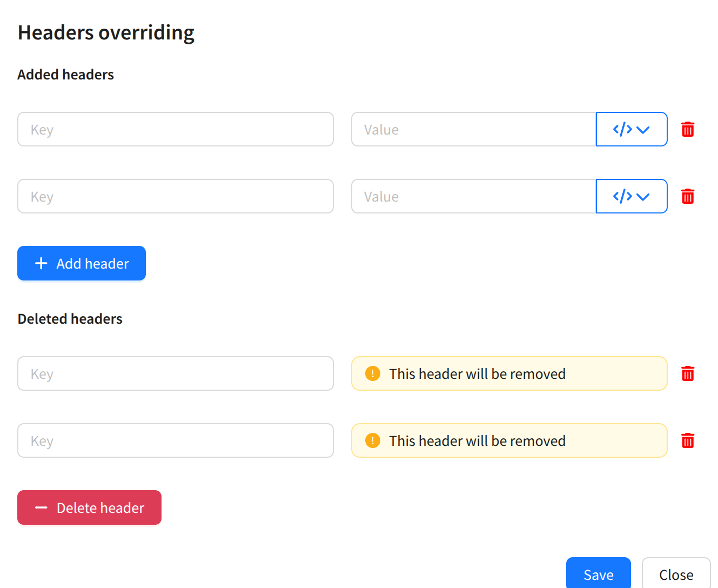Viewport: 718px width, 588px height.
Task: Expand second value type dropdown chevron
Action: (643, 197)
